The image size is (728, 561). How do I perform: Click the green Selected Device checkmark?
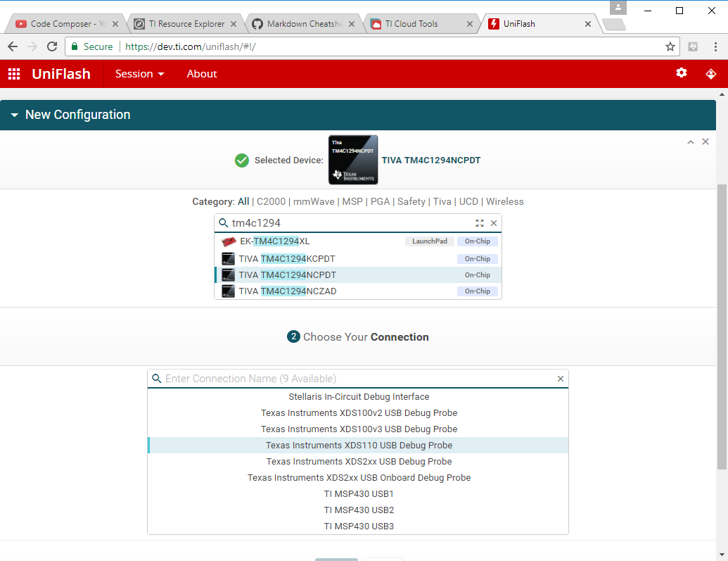point(241,160)
